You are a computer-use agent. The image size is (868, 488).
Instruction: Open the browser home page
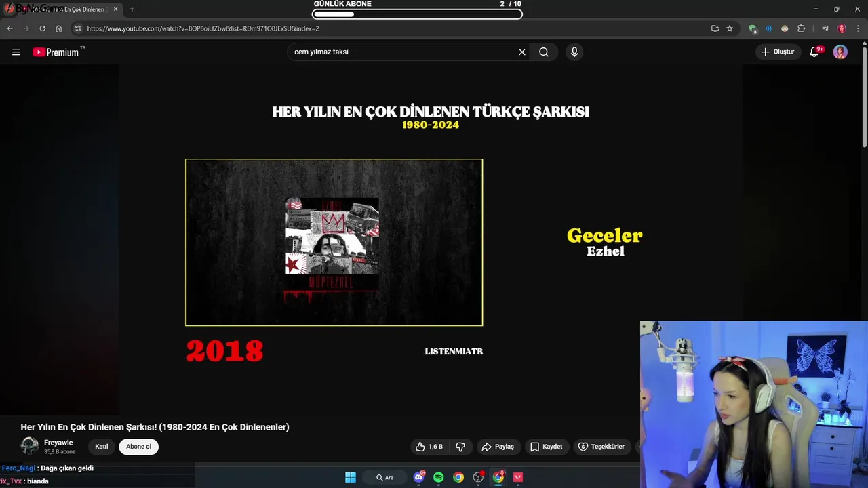pyautogui.click(x=58, y=28)
